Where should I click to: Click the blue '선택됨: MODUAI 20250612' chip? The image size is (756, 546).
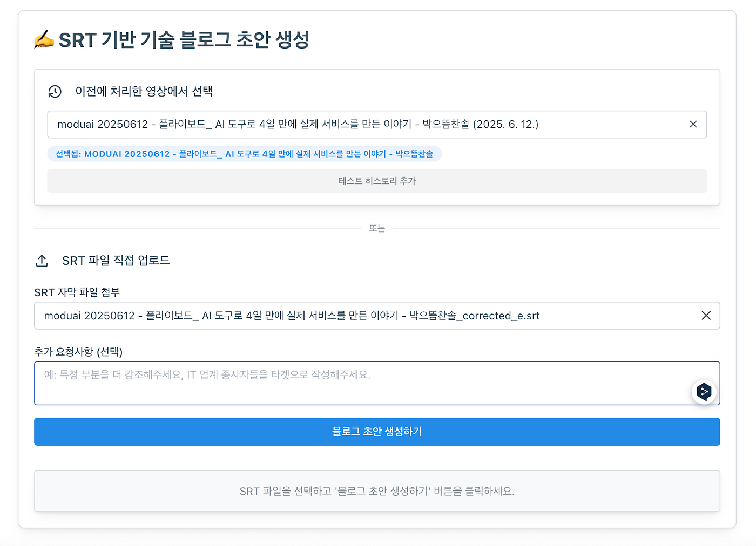tap(245, 154)
